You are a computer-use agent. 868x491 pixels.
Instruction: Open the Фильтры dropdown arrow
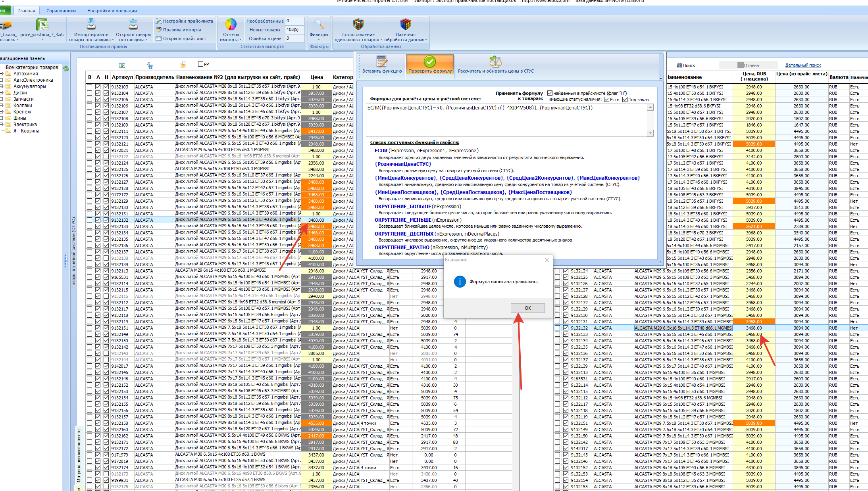point(319,40)
